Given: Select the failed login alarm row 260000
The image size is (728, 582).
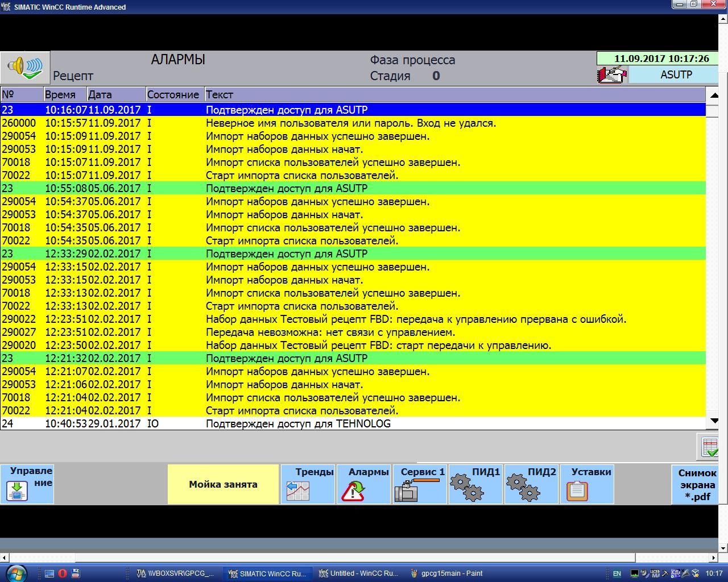Looking at the screenshot, I should click(341, 123).
